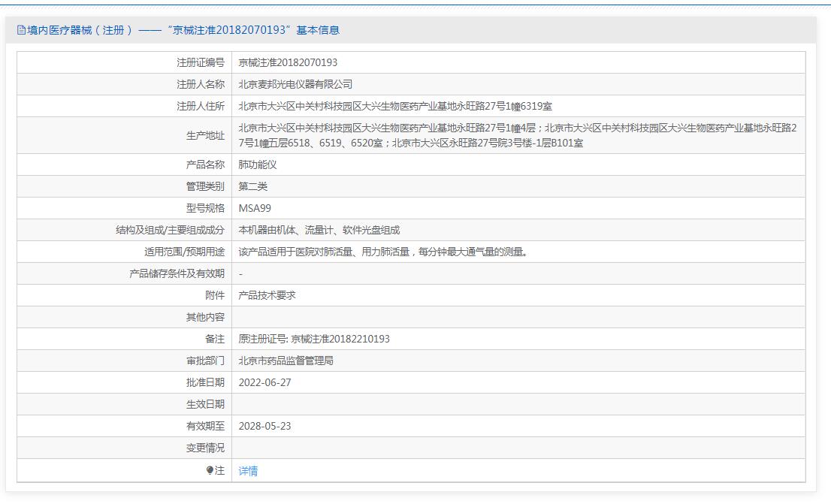
Task: Open the 详情 link in the note row
Action: coord(248,471)
